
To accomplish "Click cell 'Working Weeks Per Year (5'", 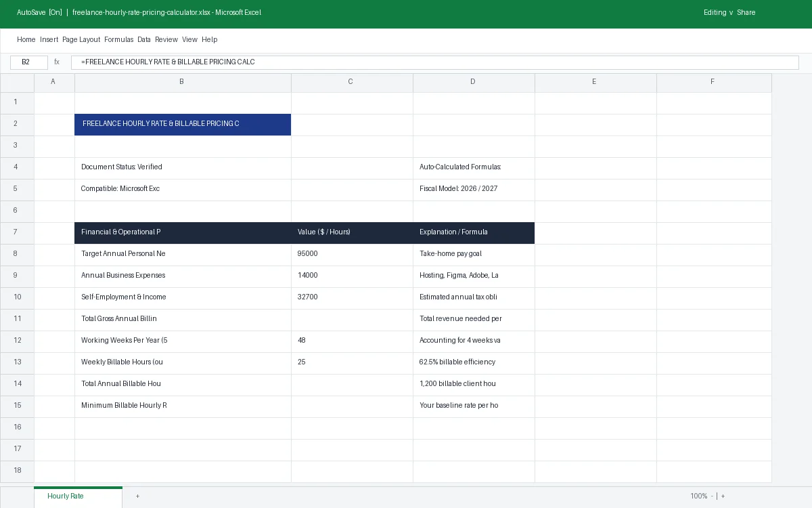I will click(183, 341).
